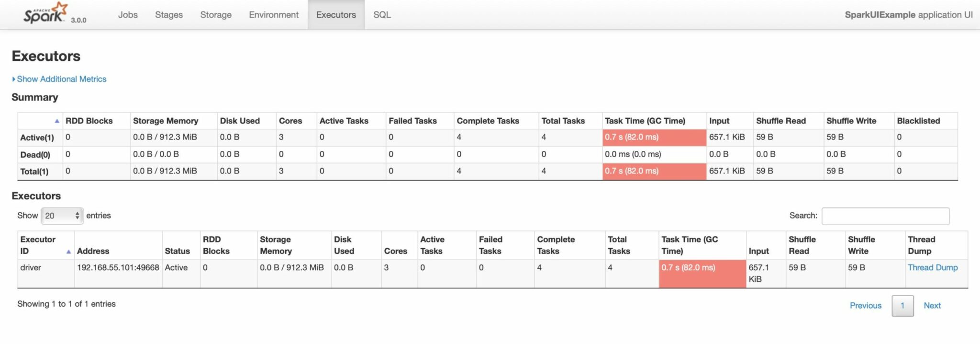Click the sort arrow beside Executor ID header
The image size is (980, 344).
(x=68, y=252)
